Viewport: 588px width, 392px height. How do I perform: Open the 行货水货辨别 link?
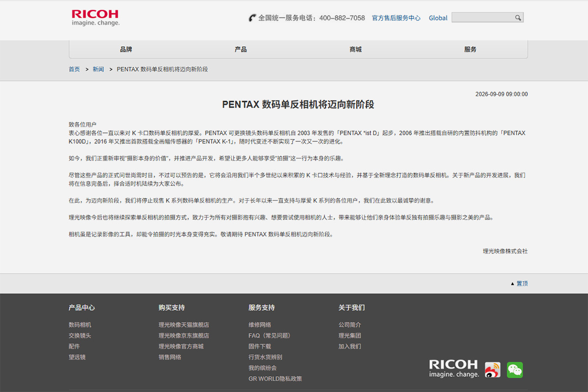[x=265, y=357]
